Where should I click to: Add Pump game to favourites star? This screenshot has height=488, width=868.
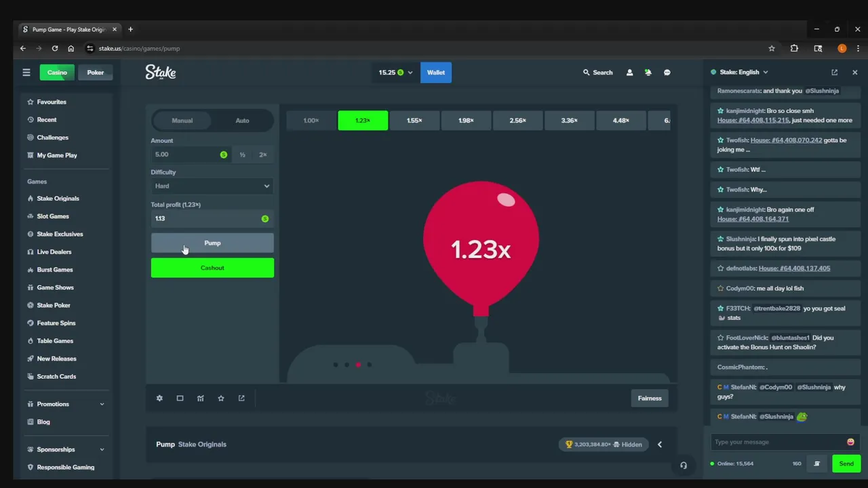[x=220, y=399]
